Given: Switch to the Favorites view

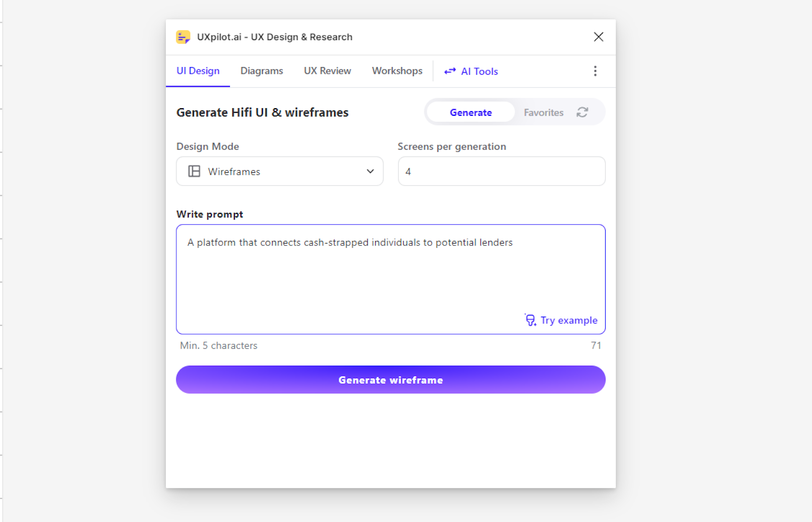Looking at the screenshot, I should (543, 112).
